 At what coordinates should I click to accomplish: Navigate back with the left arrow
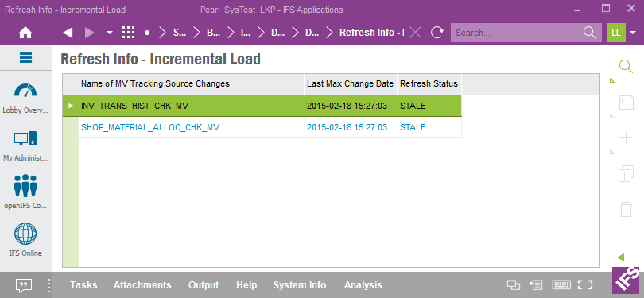pos(68,33)
